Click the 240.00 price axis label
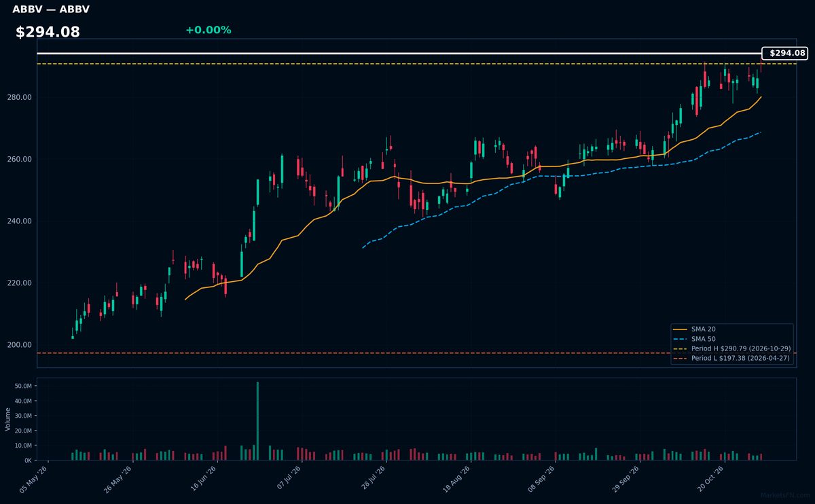 (x=21, y=221)
